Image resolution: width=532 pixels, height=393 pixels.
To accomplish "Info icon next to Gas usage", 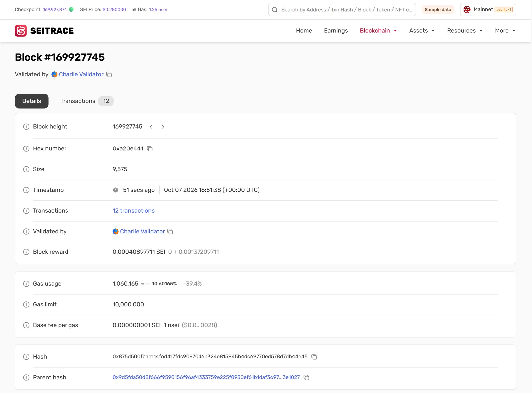I will pyautogui.click(x=26, y=284).
